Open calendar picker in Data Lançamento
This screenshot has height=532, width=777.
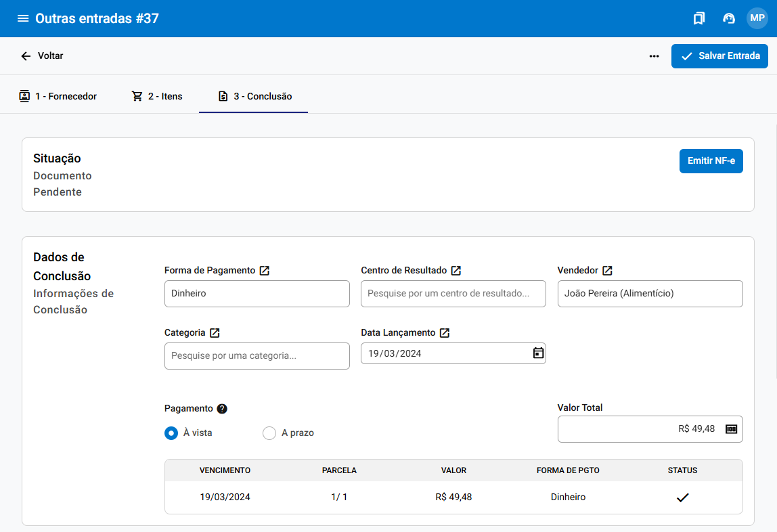pos(538,353)
